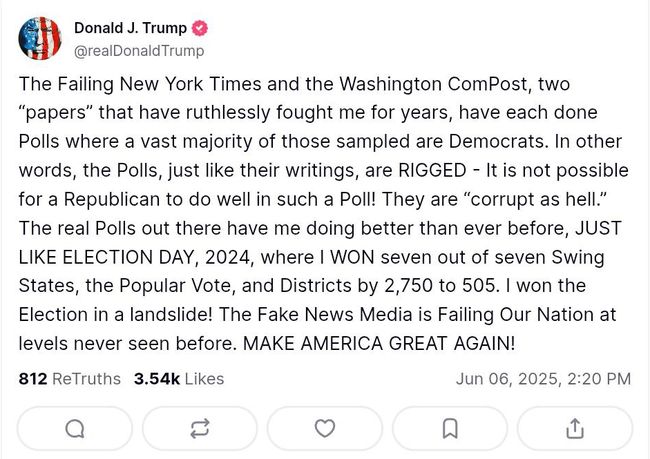Open Donald J. Trump's profile avatar
Screen dimensions: 650x459
tap(40, 38)
